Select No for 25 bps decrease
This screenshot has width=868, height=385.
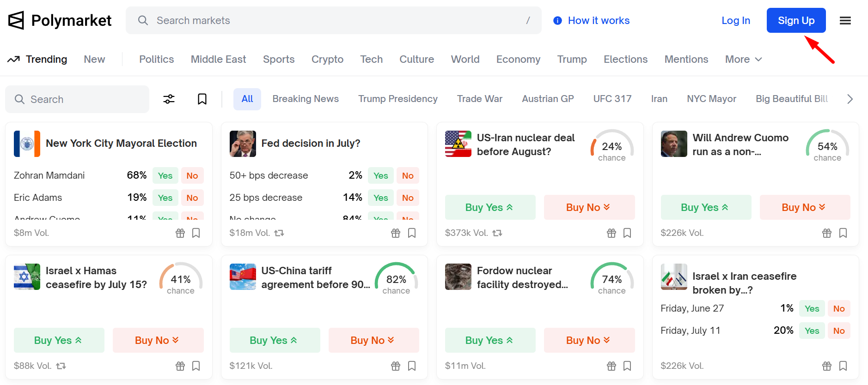tap(408, 198)
